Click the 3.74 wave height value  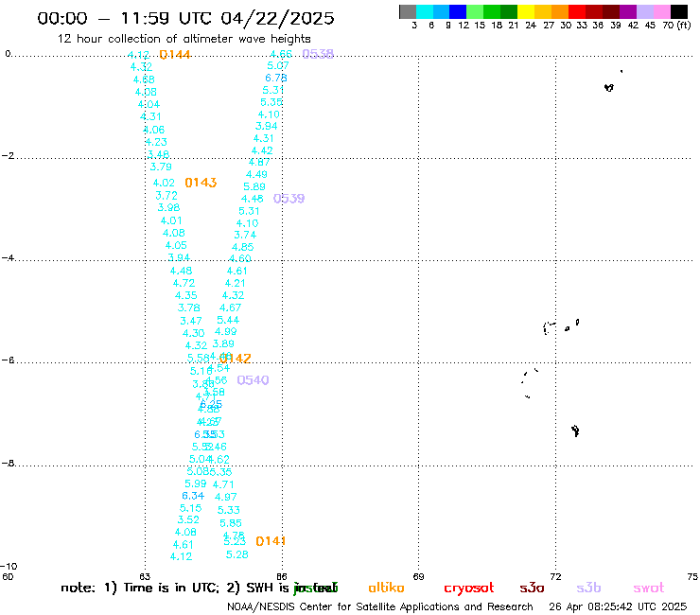click(x=245, y=235)
